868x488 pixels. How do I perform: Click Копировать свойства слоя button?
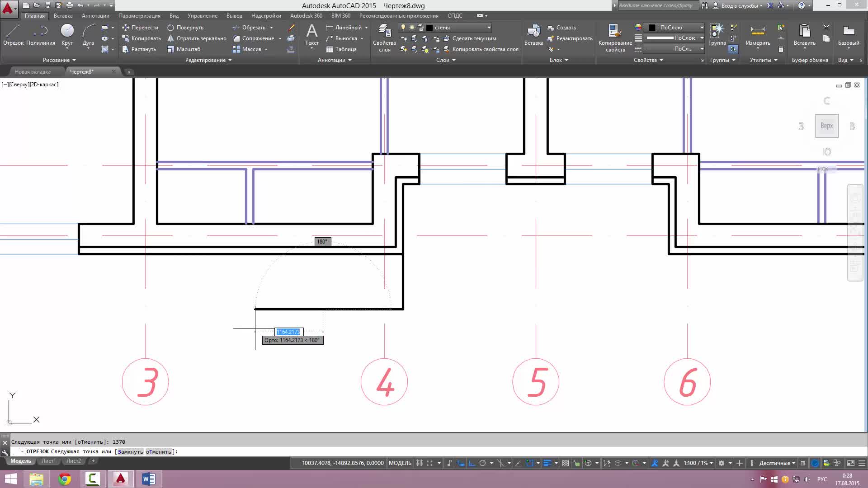[x=481, y=49]
